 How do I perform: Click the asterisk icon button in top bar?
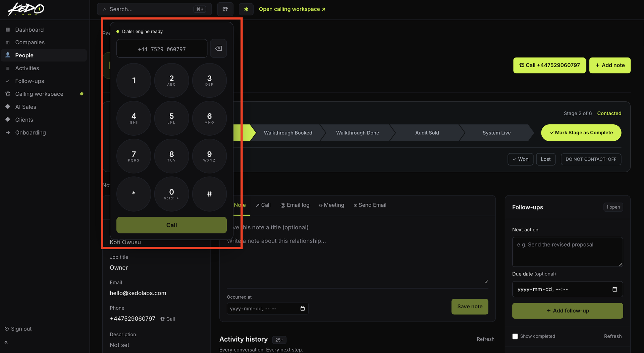point(246,9)
